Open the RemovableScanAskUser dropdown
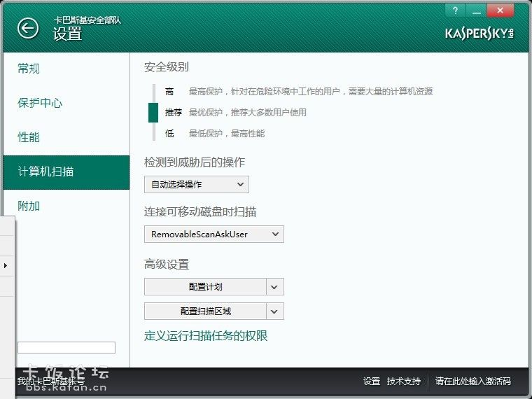532x399 pixels. point(214,234)
